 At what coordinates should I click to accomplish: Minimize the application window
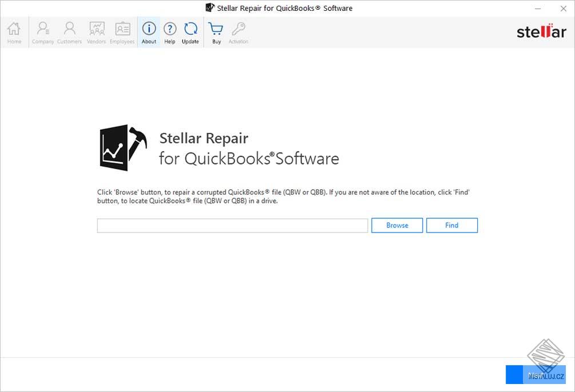pyautogui.click(x=537, y=9)
